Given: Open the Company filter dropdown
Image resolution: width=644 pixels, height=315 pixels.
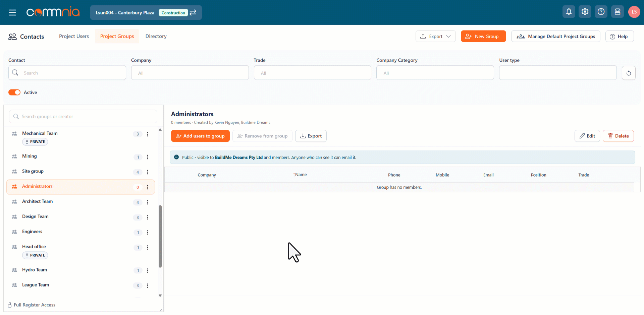Looking at the screenshot, I should tap(190, 73).
